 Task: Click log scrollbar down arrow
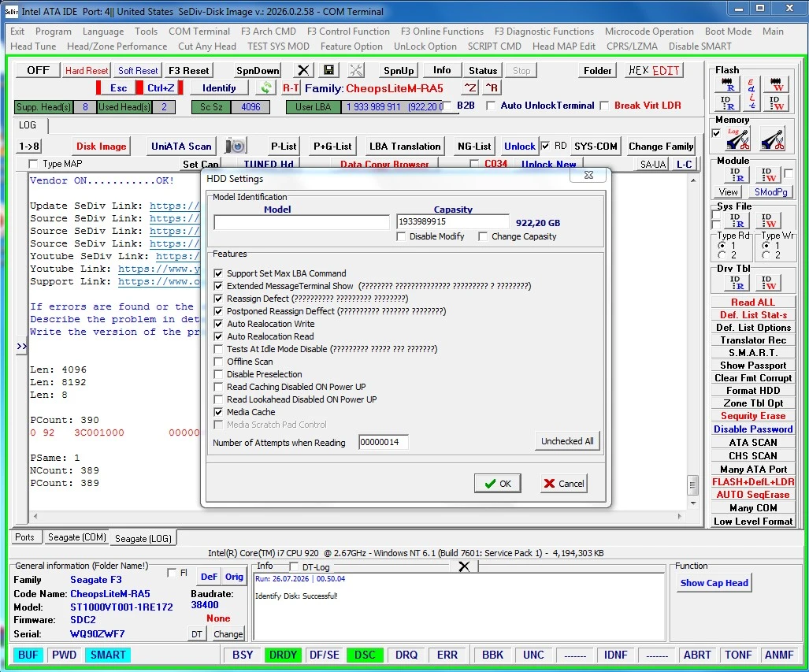[x=693, y=503]
